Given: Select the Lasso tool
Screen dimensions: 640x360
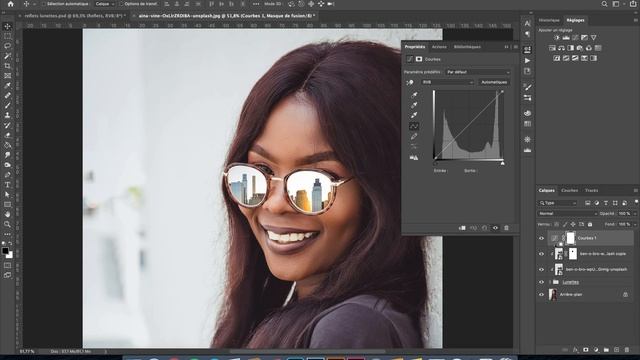Looking at the screenshot, I should click(x=7, y=46).
